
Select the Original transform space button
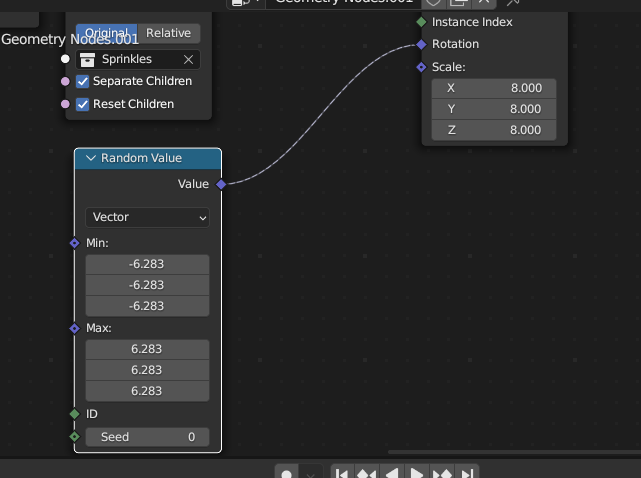107,33
